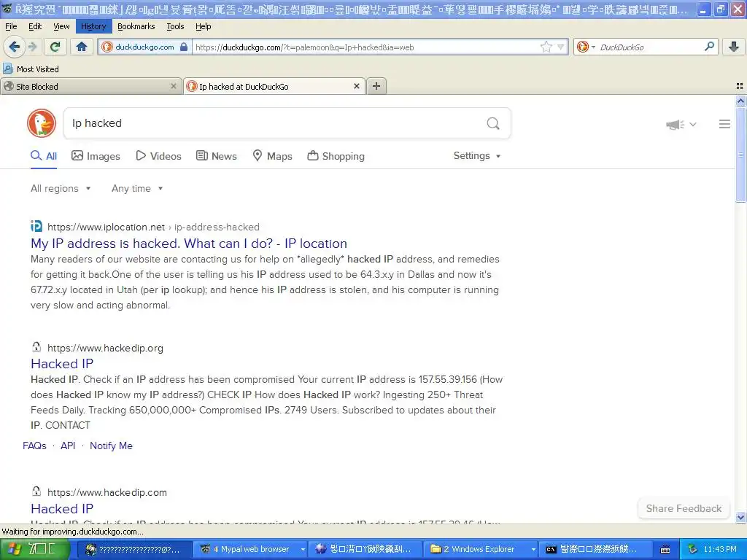Open the Edit menu
The width and height of the screenshot is (747, 560).
[35, 26]
